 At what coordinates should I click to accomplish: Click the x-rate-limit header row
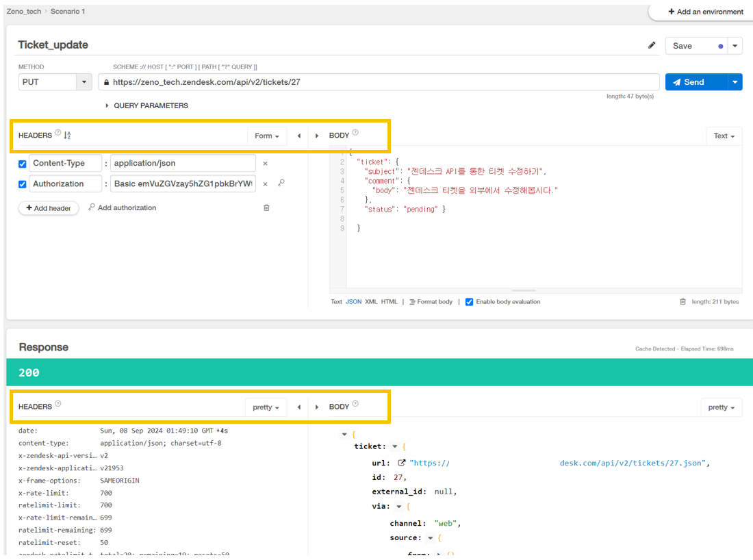[x=65, y=493]
